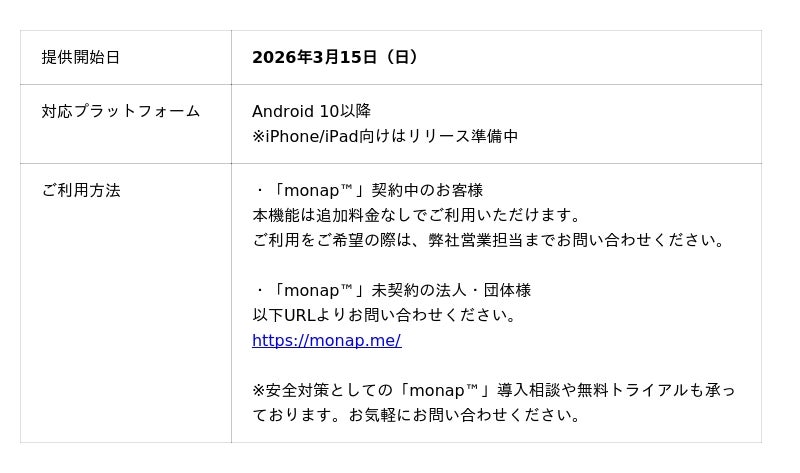Click 「monap™」 in the 未契約 line

pyautogui.click(x=319, y=290)
